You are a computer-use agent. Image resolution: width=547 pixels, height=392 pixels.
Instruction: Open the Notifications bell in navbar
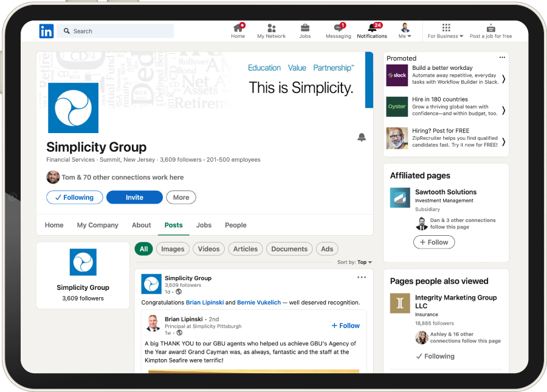[372, 27]
